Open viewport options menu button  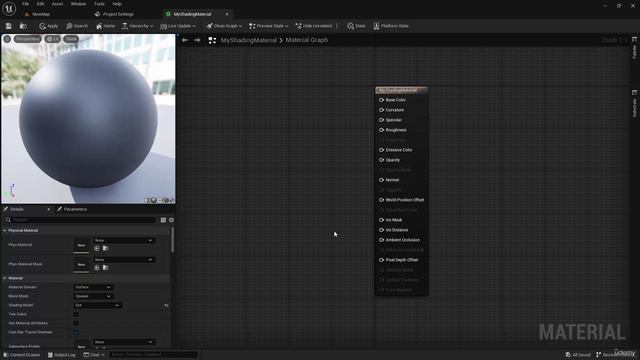pyautogui.click(x=7, y=39)
